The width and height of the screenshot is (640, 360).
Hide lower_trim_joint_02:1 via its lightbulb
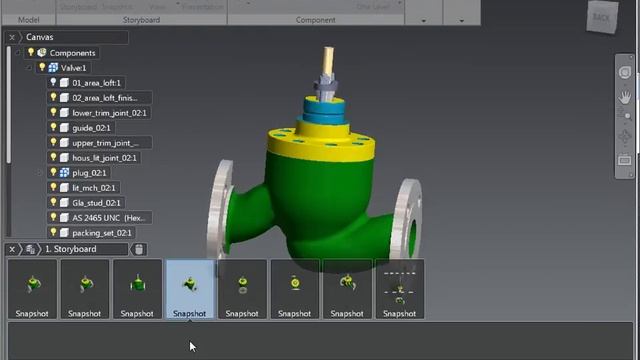[x=53, y=112]
